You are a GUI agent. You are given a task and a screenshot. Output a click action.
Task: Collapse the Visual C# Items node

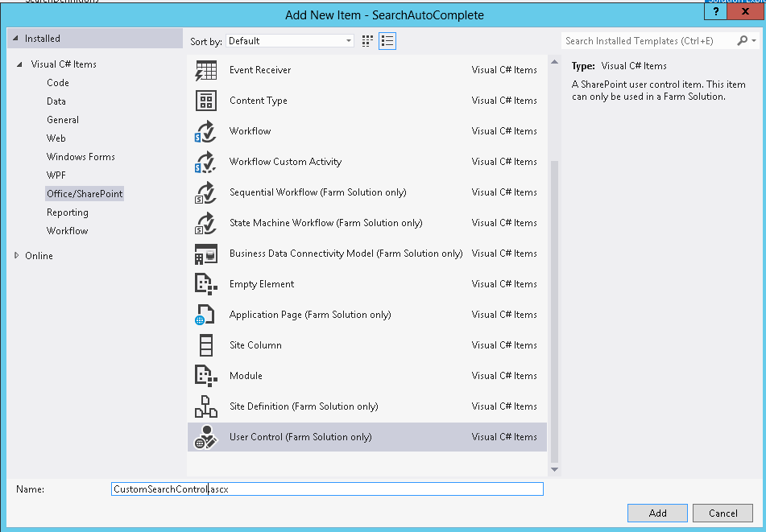(19, 64)
